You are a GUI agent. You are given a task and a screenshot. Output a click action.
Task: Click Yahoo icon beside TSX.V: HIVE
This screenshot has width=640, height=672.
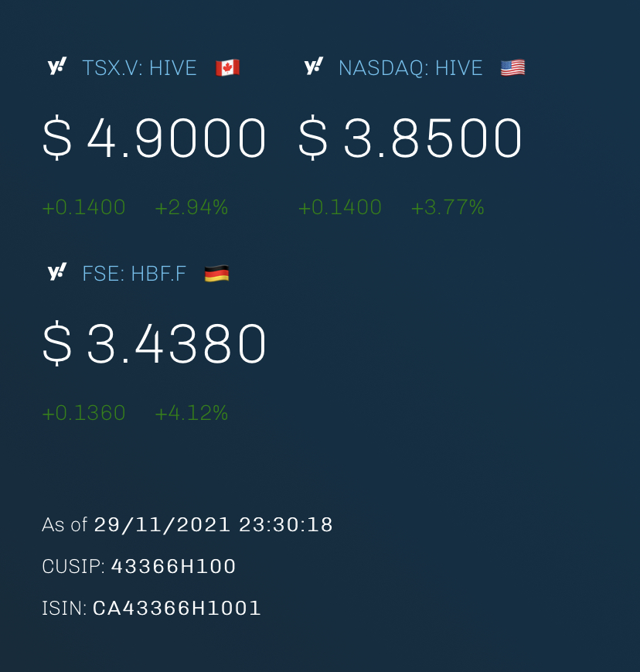pos(57,67)
